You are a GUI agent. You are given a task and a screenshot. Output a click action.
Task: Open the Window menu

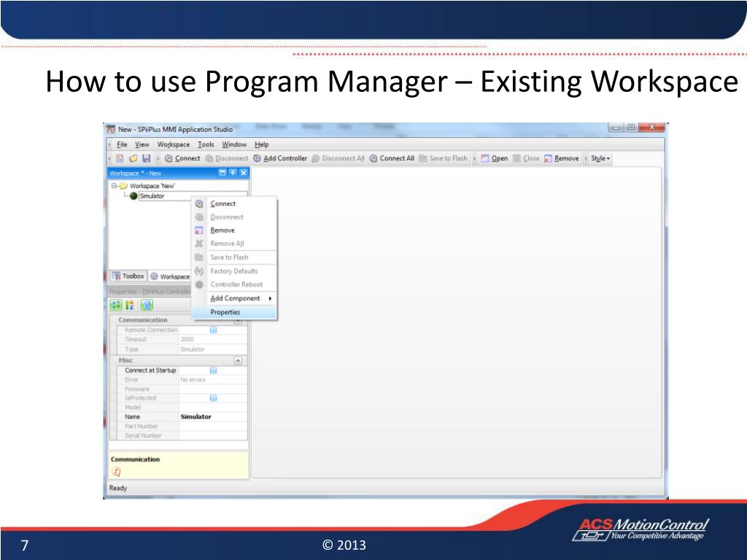tap(234, 144)
